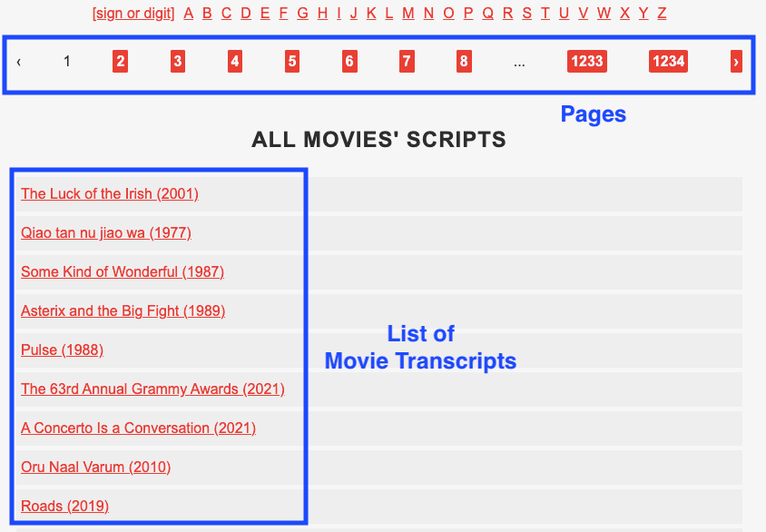Click the next page arrow
Image resolution: width=766 pixels, height=532 pixels.
[x=735, y=61]
